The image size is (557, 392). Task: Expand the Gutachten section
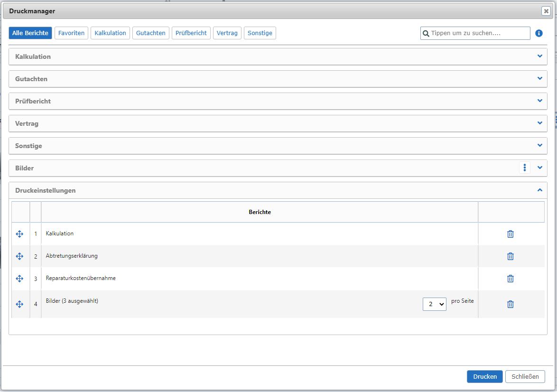pos(539,78)
